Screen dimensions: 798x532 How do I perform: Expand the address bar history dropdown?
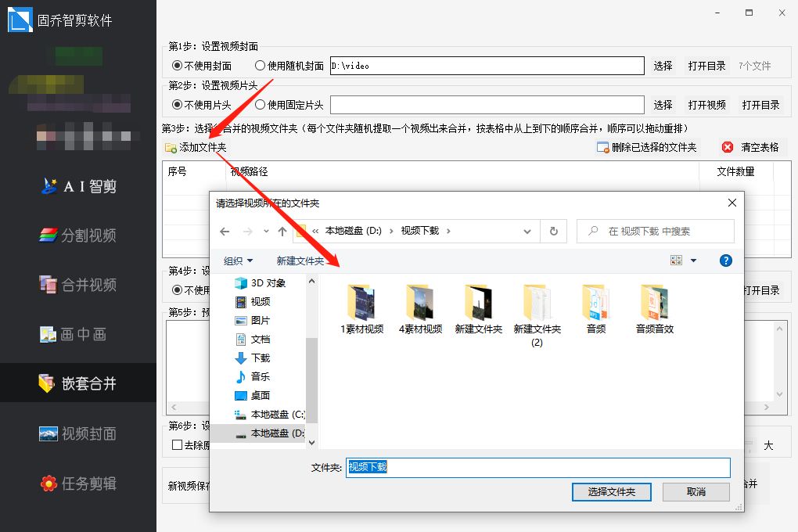click(527, 232)
